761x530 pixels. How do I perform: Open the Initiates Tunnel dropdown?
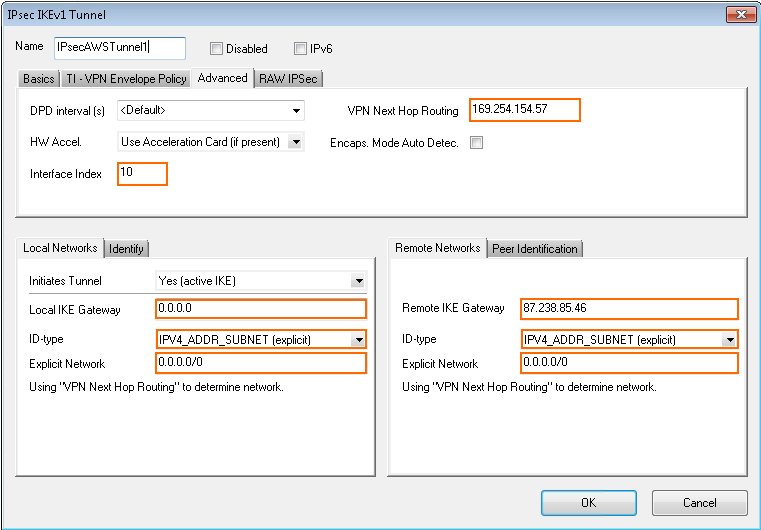click(x=261, y=281)
